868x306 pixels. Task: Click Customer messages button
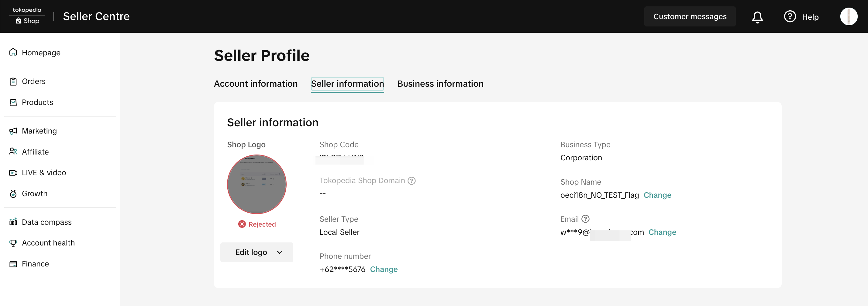690,16
